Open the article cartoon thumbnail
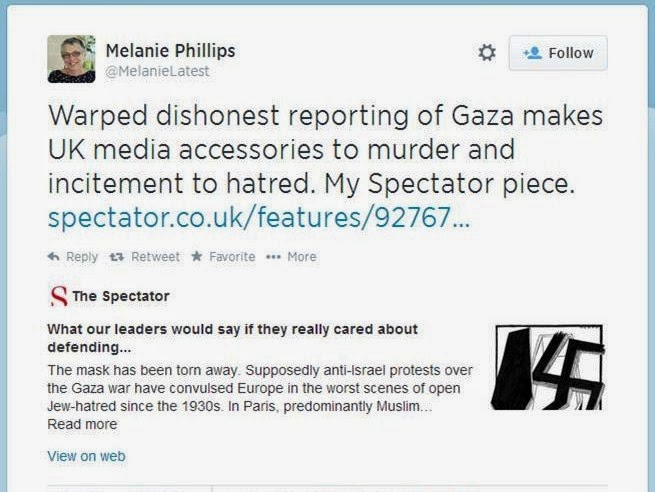Viewport: 655px width, 492px height. click(x=548, y=367)
